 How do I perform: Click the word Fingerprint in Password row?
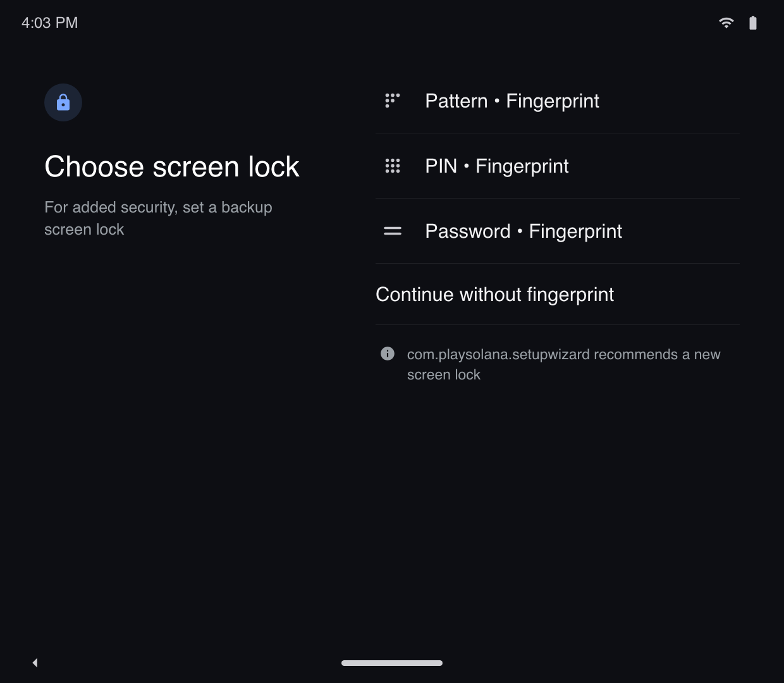click(575, 231)
